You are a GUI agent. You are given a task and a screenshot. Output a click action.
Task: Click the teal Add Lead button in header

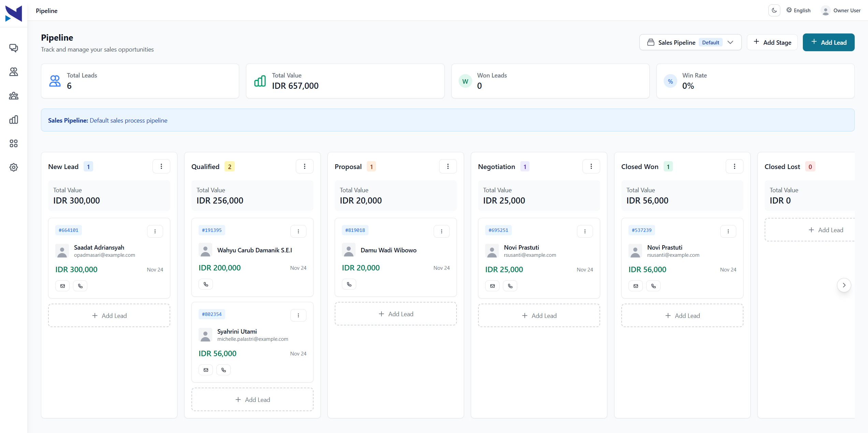tap(828, 42)
